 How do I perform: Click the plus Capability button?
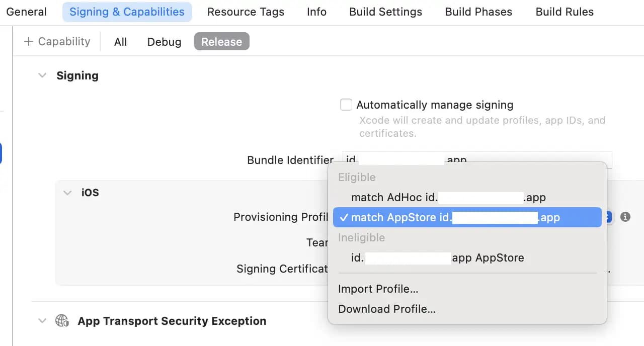[x=57, y=42]
